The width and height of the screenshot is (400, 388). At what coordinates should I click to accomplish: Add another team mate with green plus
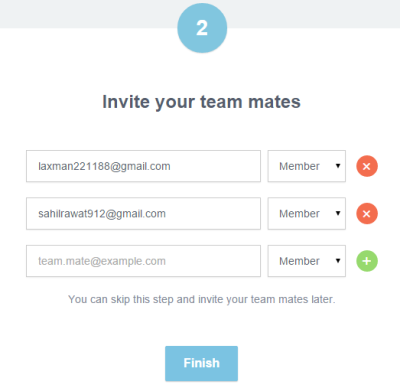[367, 261]
